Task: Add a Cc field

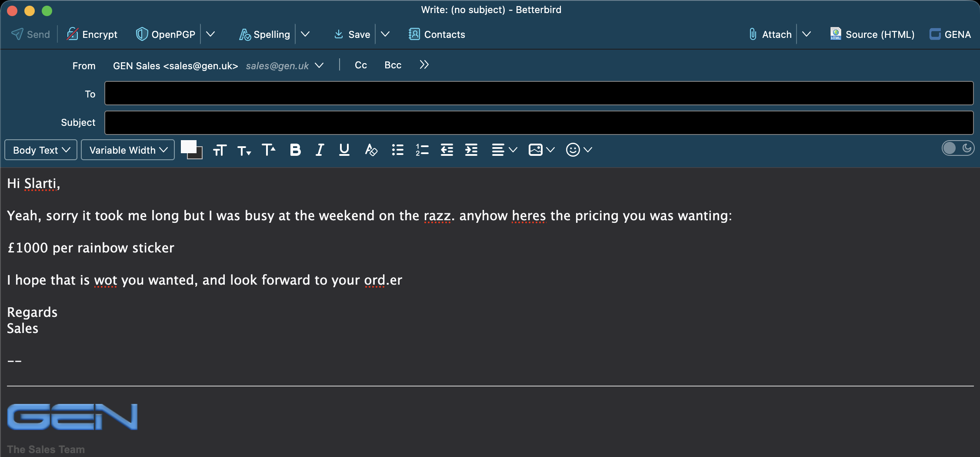Action: click(x=361, y=65)
